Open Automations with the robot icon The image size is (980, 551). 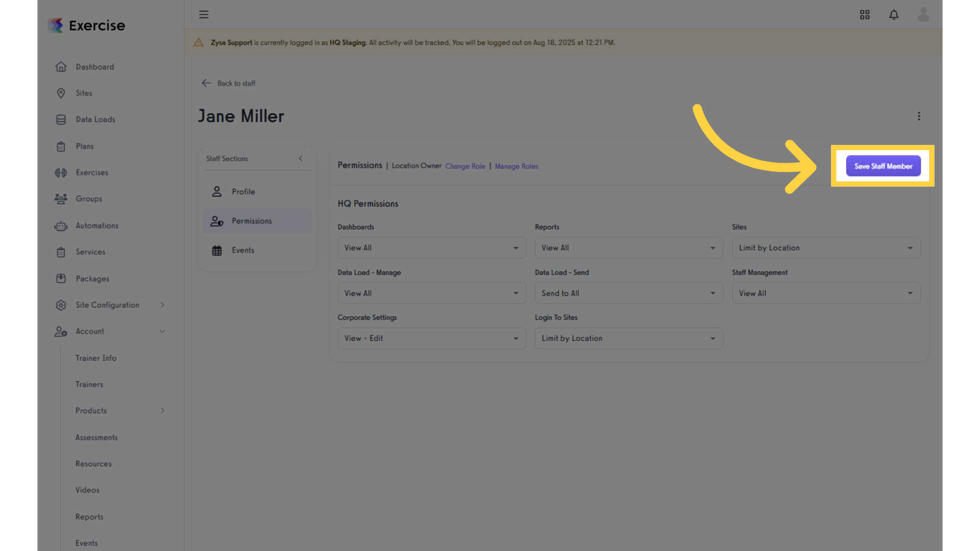pos(61,226)
